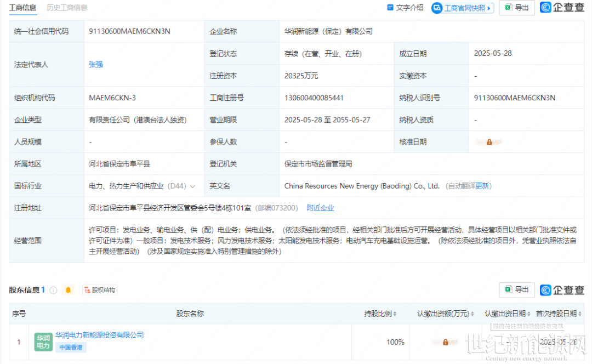This screenshot has height=364, width=592.
Task: Export shareholder info via lower 导出 button
Action: point(517,289)
